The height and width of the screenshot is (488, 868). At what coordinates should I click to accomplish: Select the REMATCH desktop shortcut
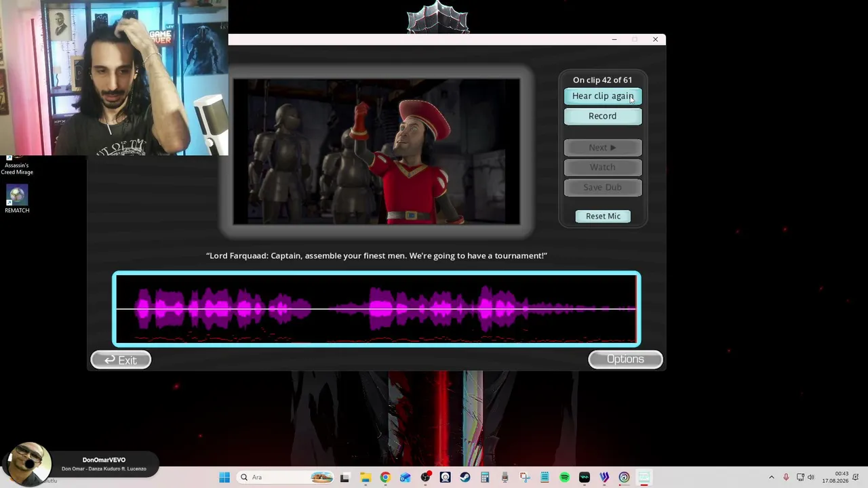tap(17, 200)
